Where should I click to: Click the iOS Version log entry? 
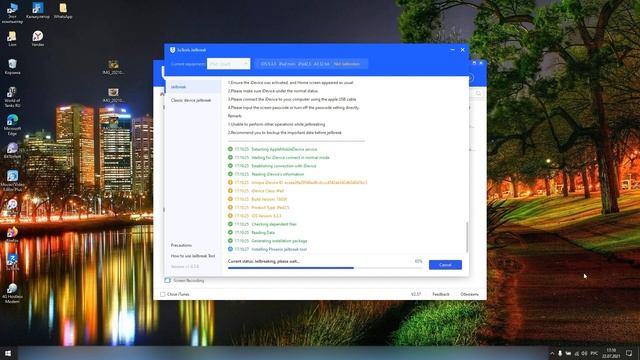click(x=255, y=216)
